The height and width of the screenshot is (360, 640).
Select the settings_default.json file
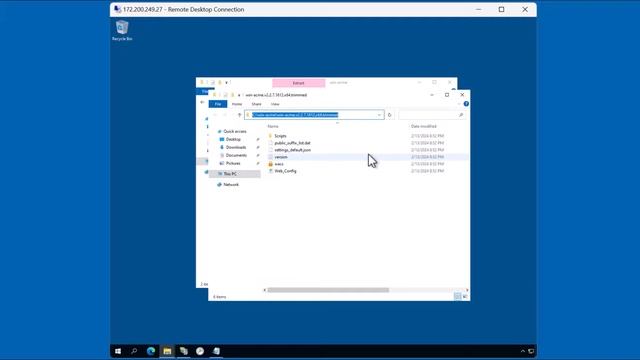click(x=292, y=150)
